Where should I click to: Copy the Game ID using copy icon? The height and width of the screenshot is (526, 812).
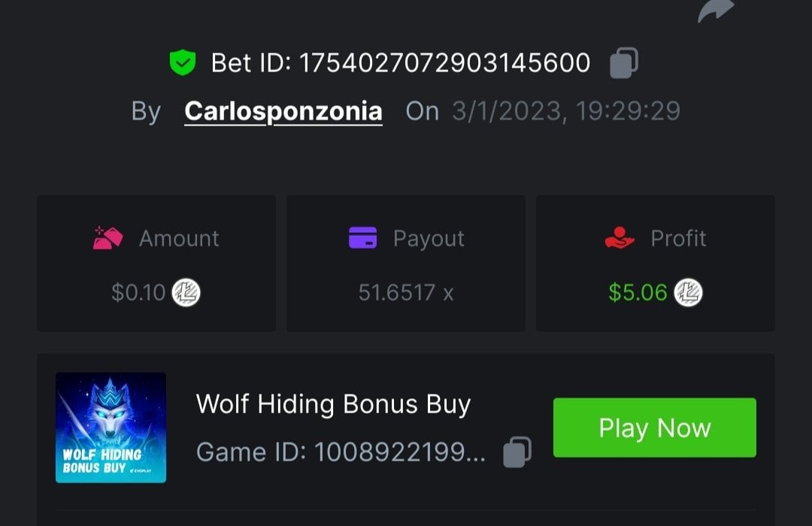(517, 452)
